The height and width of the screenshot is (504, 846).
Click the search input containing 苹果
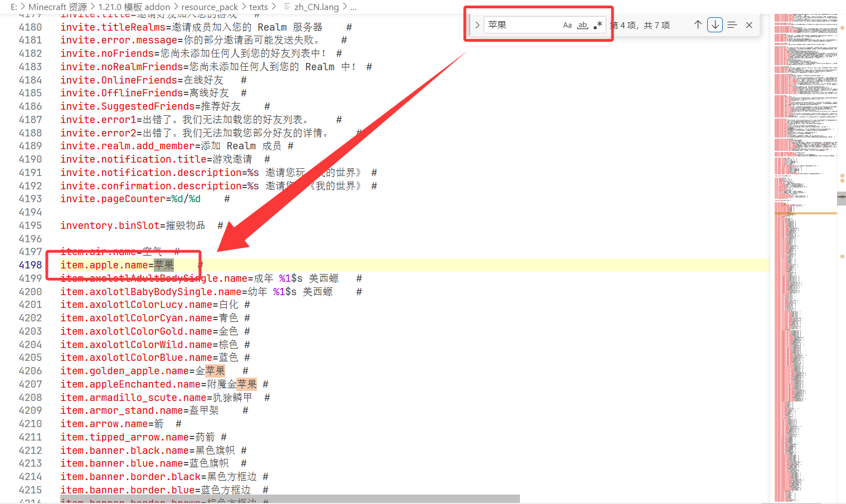(521, 25)
